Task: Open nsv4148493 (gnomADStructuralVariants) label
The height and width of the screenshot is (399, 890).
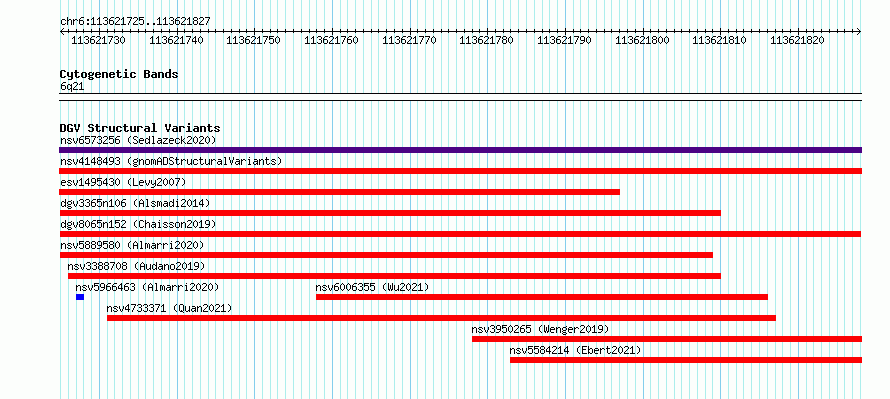Action: [x=171, y=161]
